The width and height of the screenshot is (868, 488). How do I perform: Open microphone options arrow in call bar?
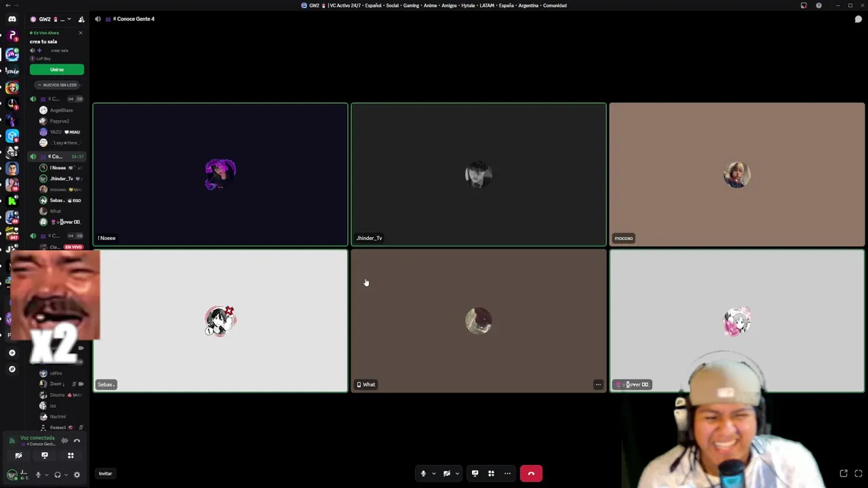(x=433, y=473)
